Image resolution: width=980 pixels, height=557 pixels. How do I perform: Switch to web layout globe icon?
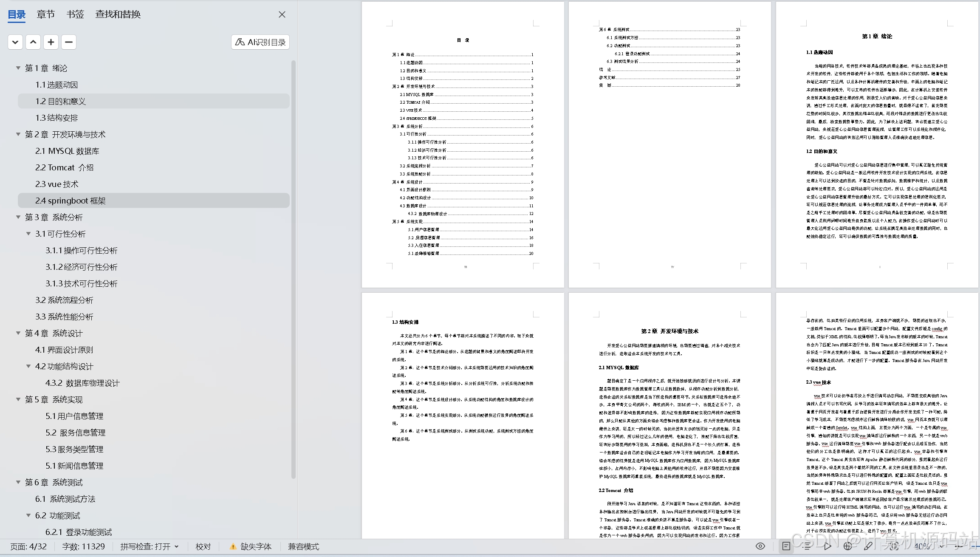coord(848,546)
